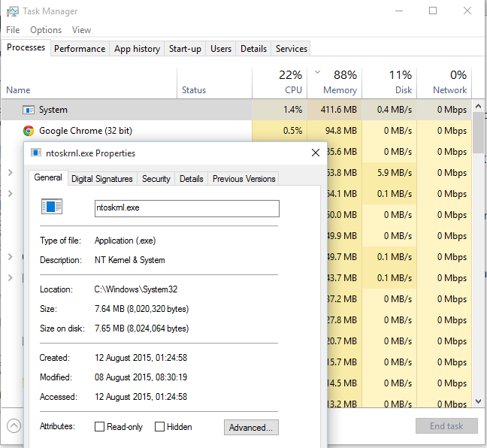This screenshot has height=448, width=487.
Task: Click the Application (.exe) file type text
Action: pyautogui.click(x=126, y=241)
